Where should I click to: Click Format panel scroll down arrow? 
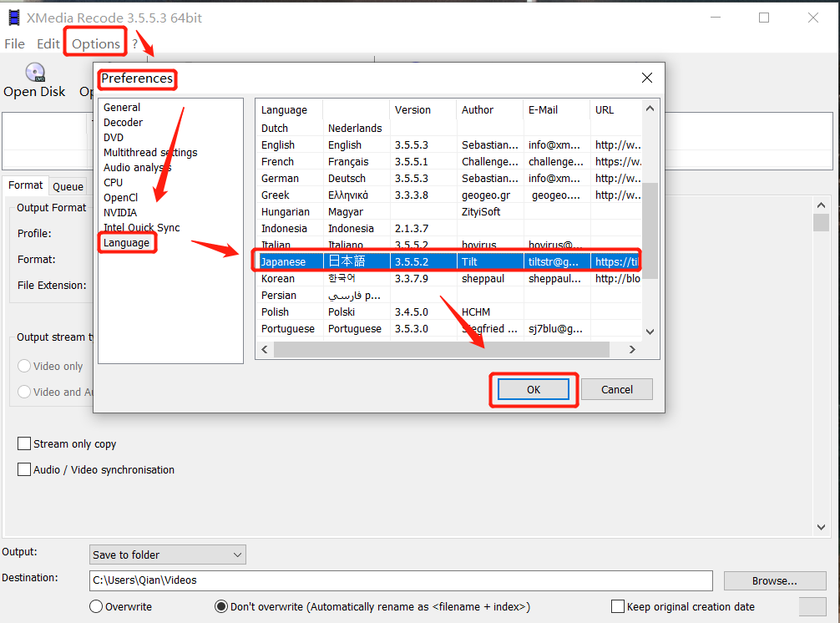(x=821, y=527)
